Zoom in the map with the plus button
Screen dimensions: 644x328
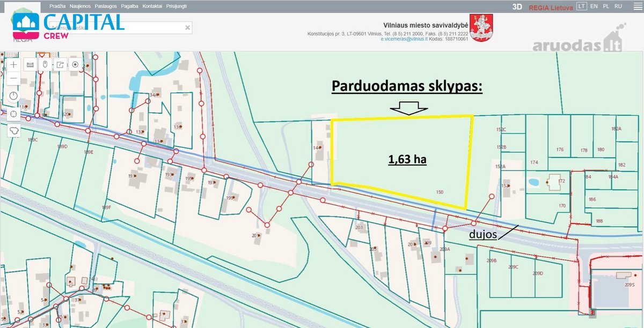pyautogui.click(x=13, y=64)
